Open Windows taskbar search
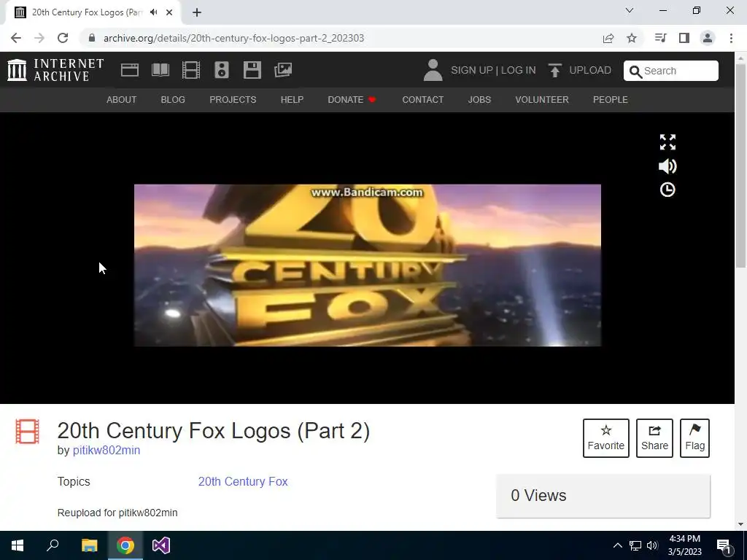747x560 pixels. point(53,545)
